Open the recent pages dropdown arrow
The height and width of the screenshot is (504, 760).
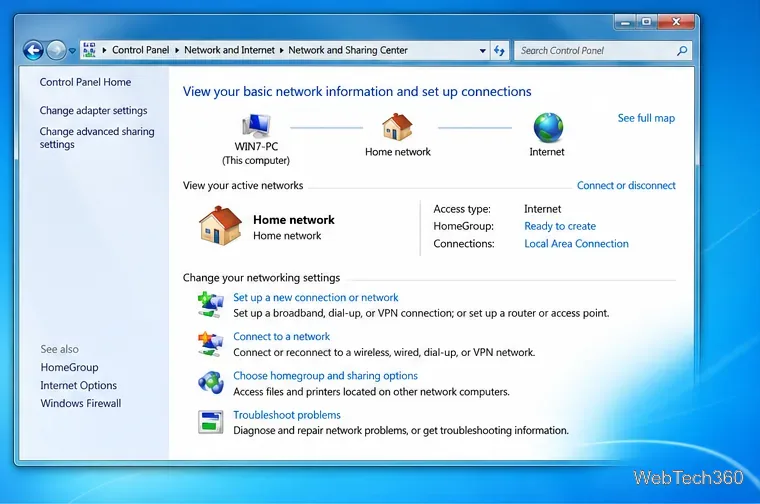tap(72, 50)
